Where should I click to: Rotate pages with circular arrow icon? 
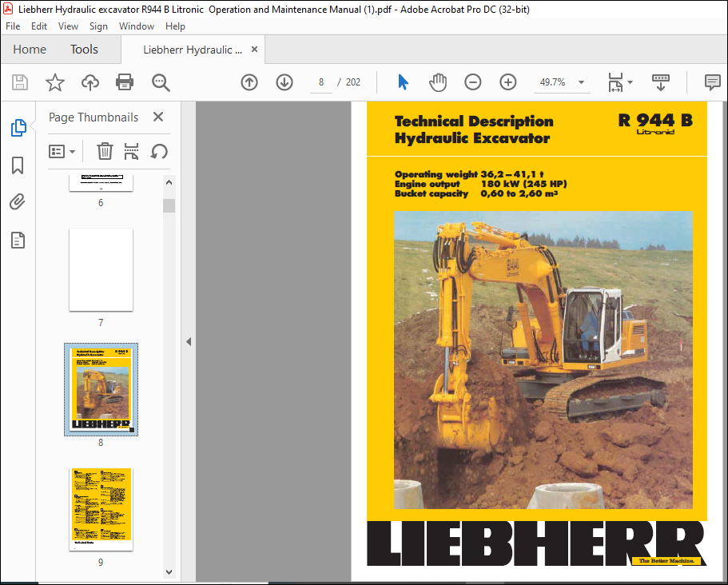[x=159, y=151]
